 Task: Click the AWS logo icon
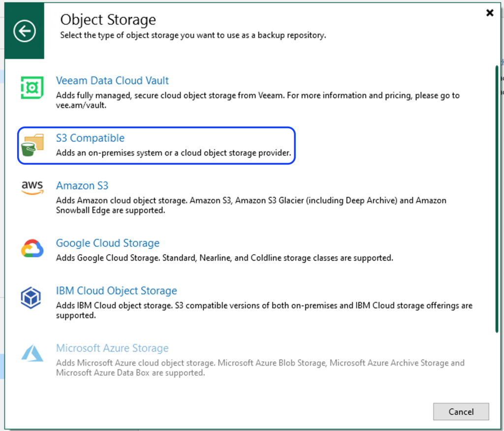[32, 187]
